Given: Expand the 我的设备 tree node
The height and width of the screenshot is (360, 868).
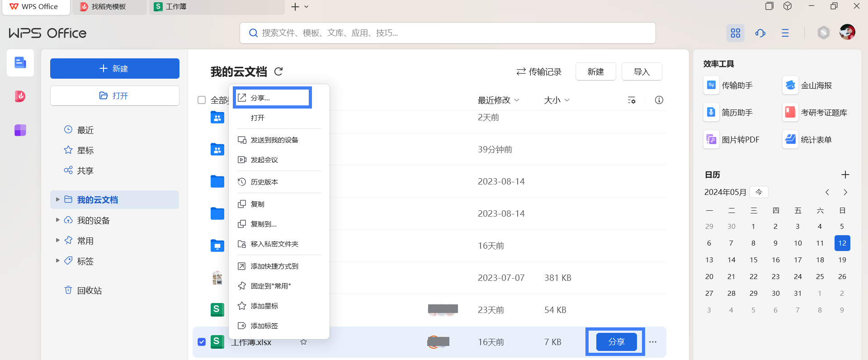Looking at the screenshot, I should pos(57,220).
